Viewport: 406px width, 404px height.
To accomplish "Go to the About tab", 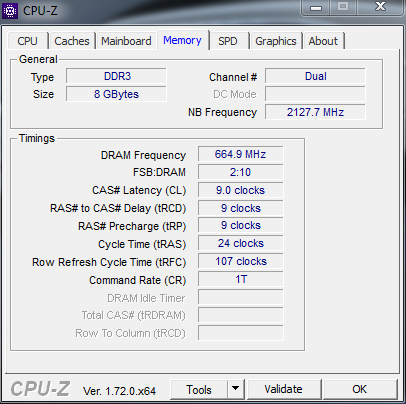I will click(x=323, y=41).
